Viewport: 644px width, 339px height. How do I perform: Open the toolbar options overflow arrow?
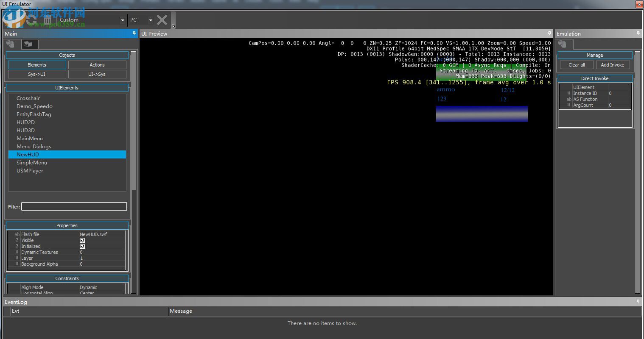coord(173,26)
